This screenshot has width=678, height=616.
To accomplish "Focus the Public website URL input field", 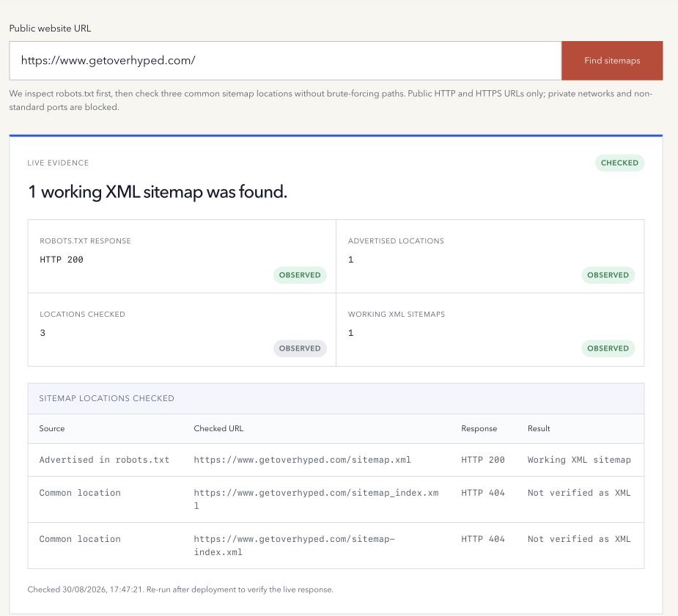I will [285, 61].
